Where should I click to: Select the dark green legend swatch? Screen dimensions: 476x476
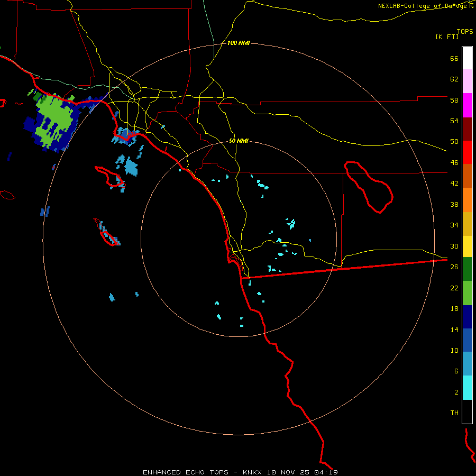467,269
